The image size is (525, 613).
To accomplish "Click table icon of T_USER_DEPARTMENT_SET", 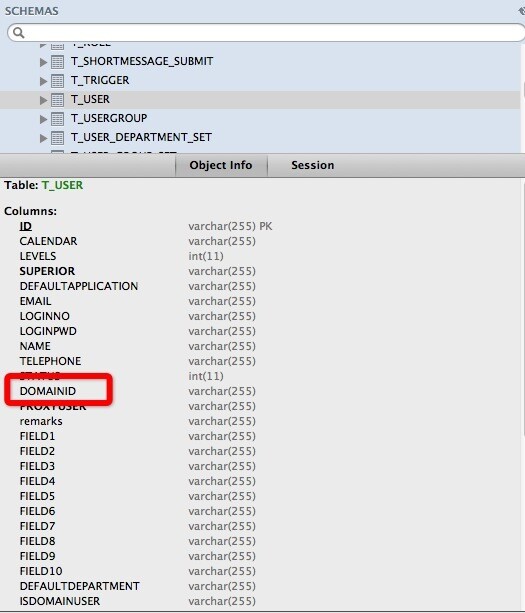I will point(57,138).
